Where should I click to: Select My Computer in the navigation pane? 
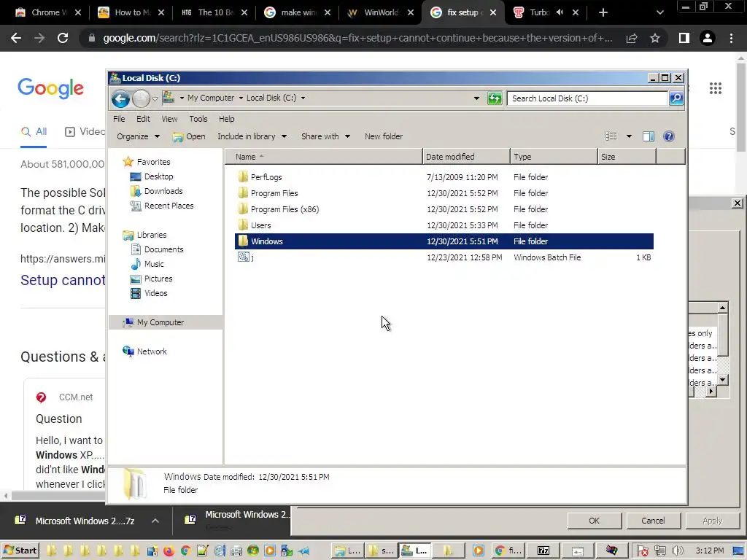[160, 322]
